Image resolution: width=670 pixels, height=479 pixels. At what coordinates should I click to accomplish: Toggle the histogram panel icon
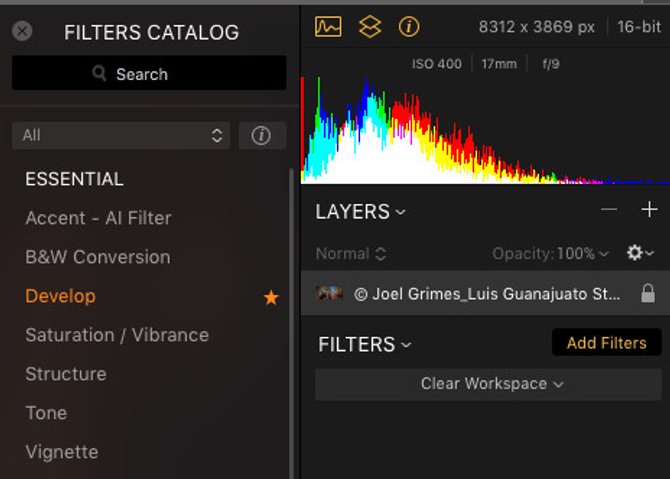[328, 27]
